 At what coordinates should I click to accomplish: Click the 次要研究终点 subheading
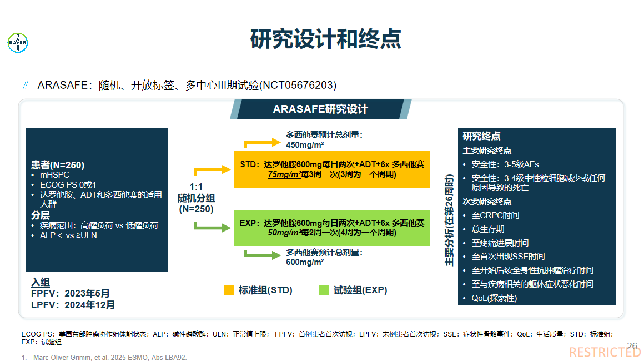click(487, 201)
